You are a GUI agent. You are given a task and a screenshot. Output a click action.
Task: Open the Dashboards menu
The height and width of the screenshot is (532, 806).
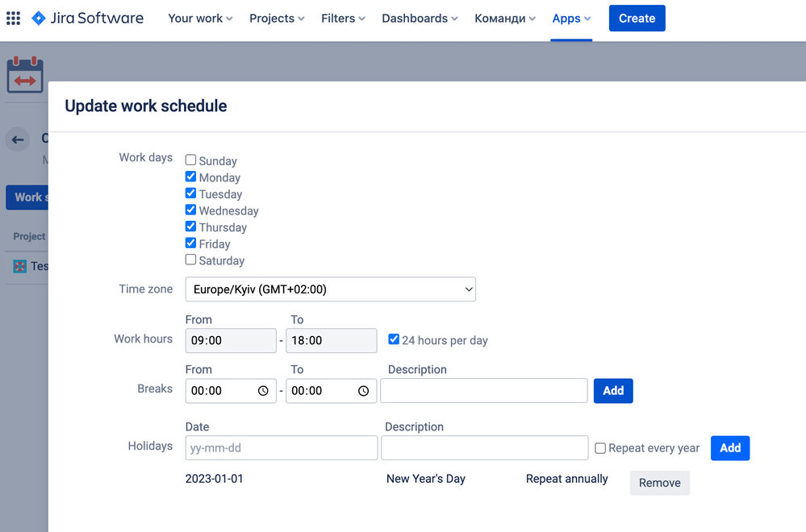coord(420,19)
